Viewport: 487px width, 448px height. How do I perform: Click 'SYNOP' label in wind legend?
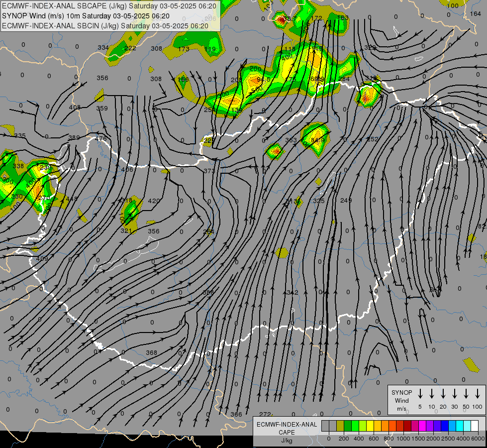401,392
